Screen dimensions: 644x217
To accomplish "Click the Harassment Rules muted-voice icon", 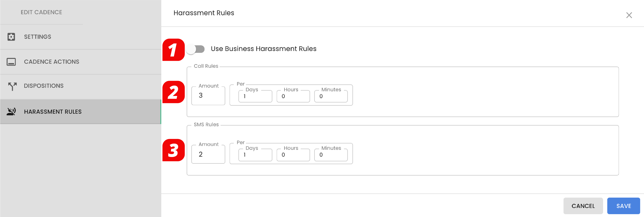I will pyautogui.click(x=11, y=112).
